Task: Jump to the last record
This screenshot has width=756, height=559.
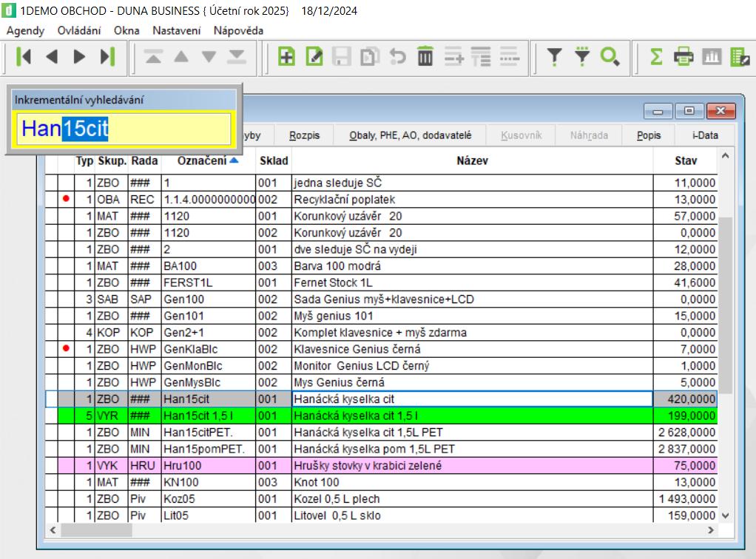Action: (107, 57)
